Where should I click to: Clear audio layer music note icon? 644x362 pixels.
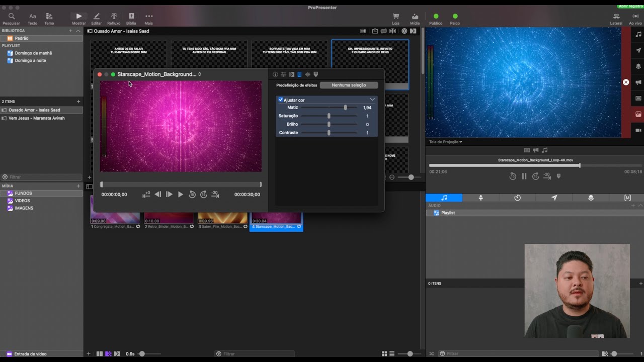coord(638,34)
